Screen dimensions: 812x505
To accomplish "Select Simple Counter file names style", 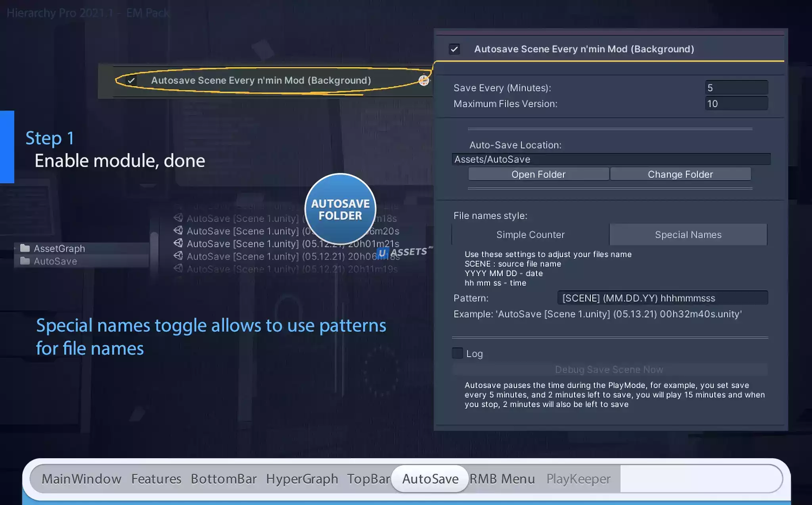I will click(530, 234).
